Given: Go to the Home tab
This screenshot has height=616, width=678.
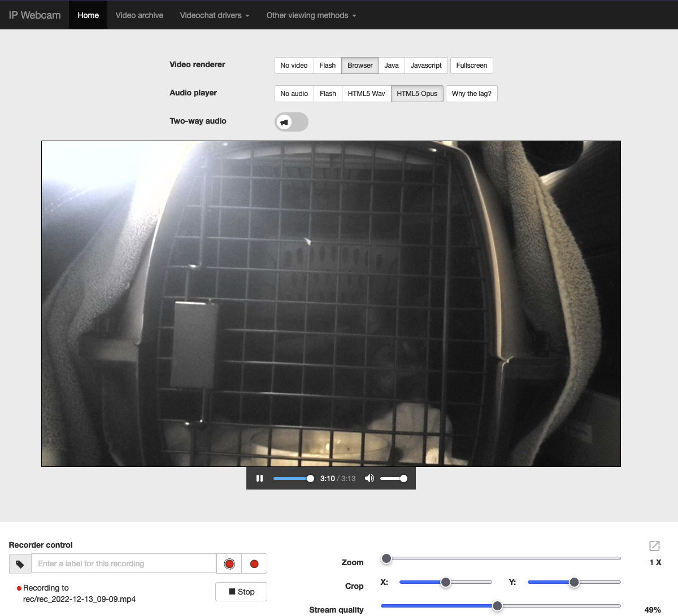Looking at the screenshot, I should pos(88,15).
